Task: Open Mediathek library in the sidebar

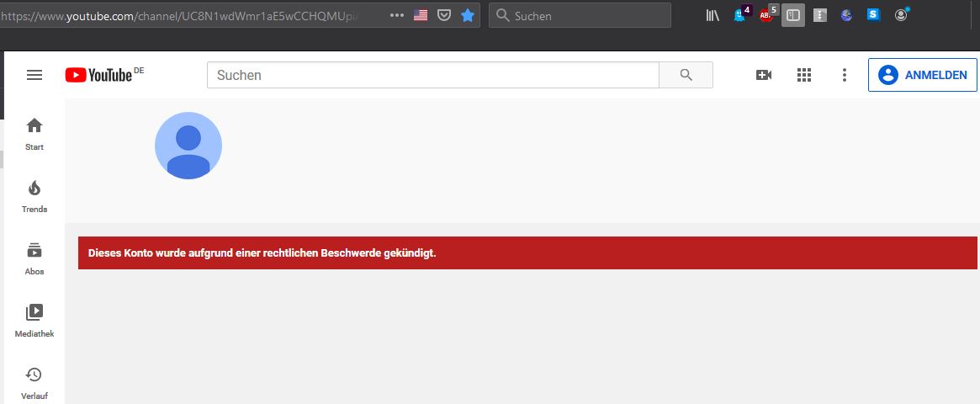Action: (x=34, y=321)
